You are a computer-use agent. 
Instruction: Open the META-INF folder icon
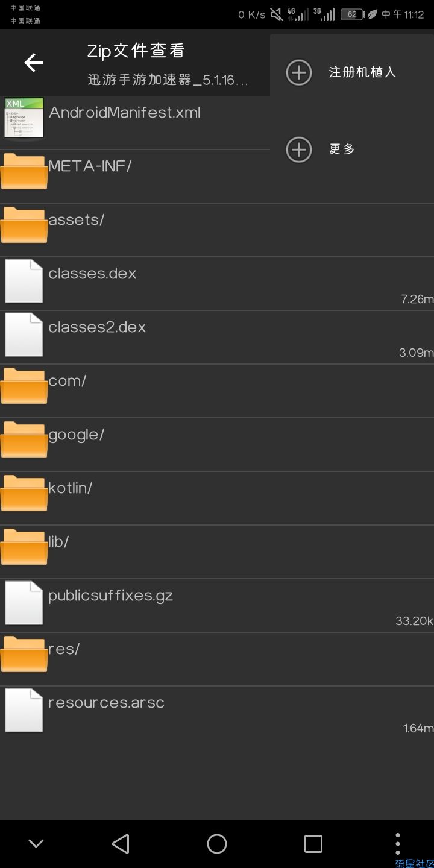coord(24,171)
